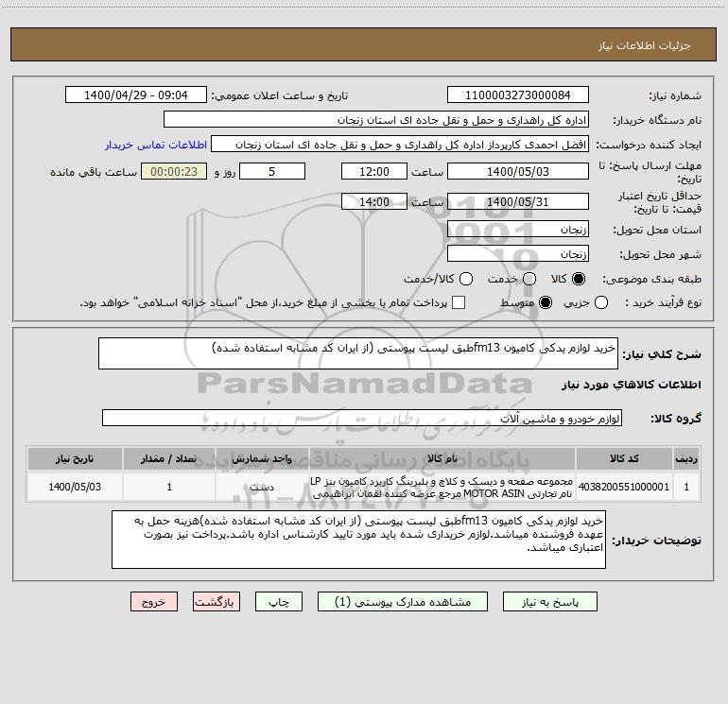Select the کالا/خدمت radio option
Image resolution: width=728 pixels, height=704 pixels.
[x=466, y=279]
